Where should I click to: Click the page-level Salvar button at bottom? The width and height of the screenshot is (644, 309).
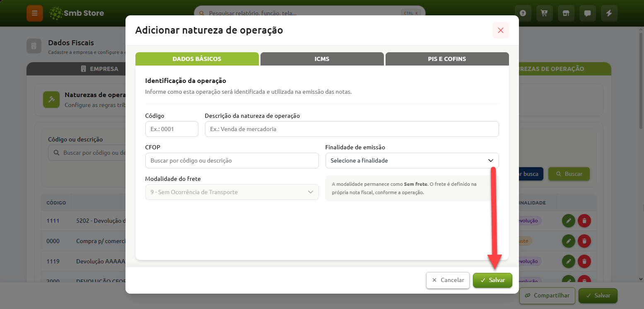598,296
